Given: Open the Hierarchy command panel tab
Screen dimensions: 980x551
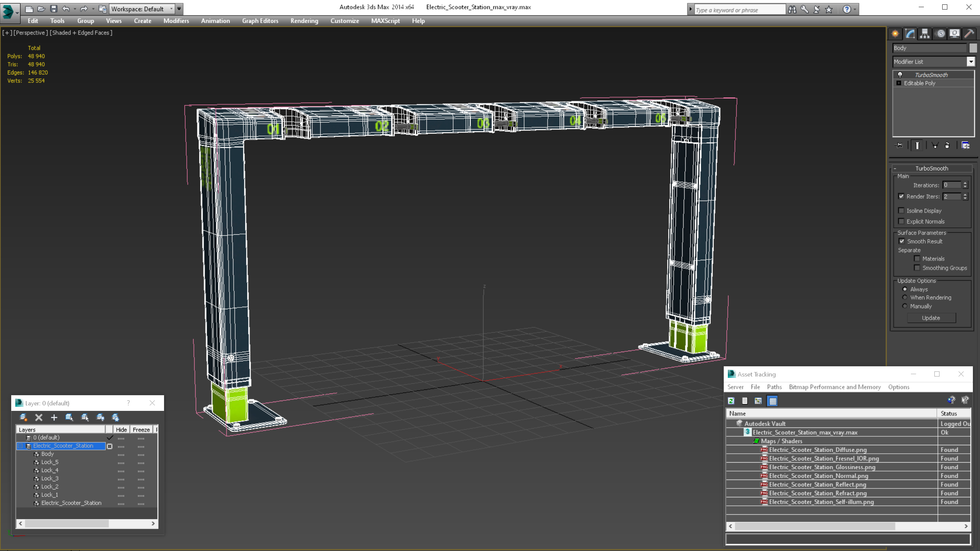Looking at the screenshot, I should coord(925,33).
